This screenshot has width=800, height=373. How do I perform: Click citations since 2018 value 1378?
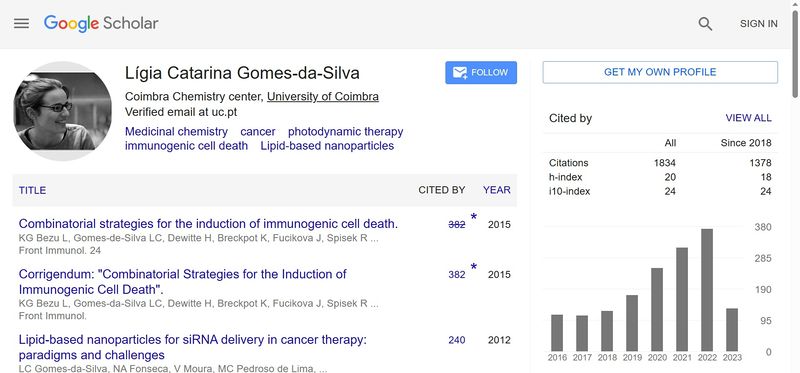tap(761, 163)
